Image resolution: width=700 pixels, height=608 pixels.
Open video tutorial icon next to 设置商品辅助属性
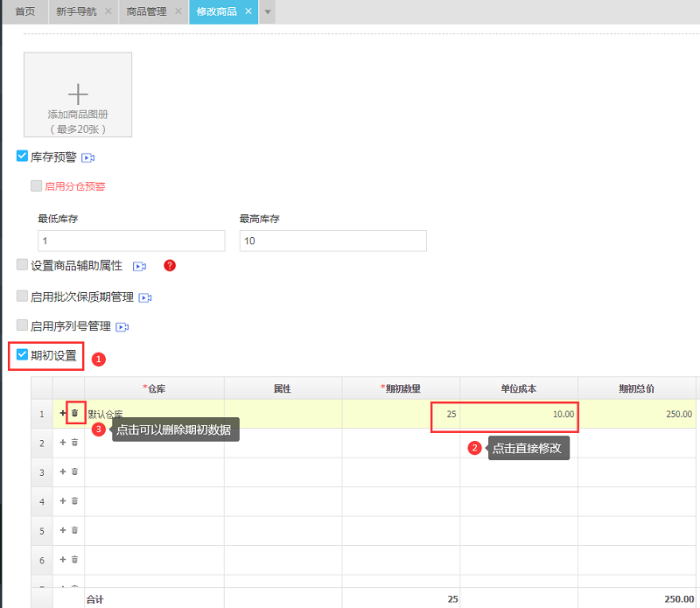(139, 266)
